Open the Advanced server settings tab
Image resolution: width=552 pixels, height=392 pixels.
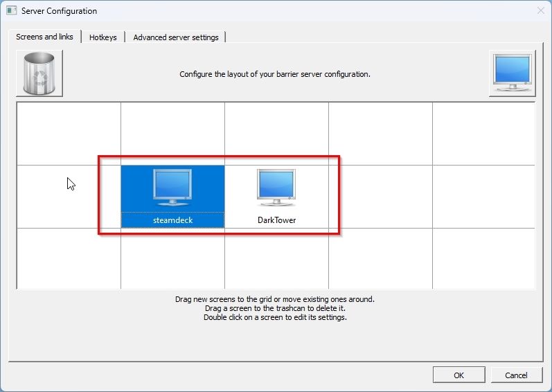[176, 37]
